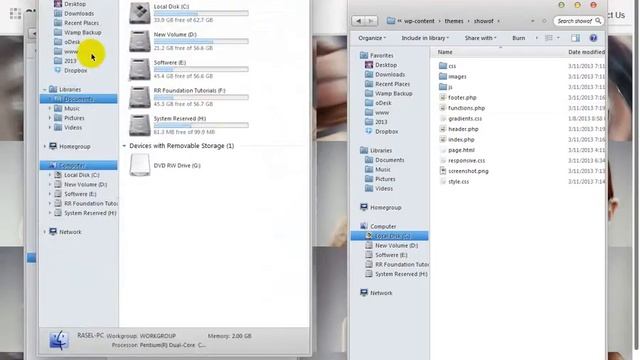This screenshot has height=360, width=640.
Task: Open the New Volume (D:) drive icon
Action: [x=140, y=41]
